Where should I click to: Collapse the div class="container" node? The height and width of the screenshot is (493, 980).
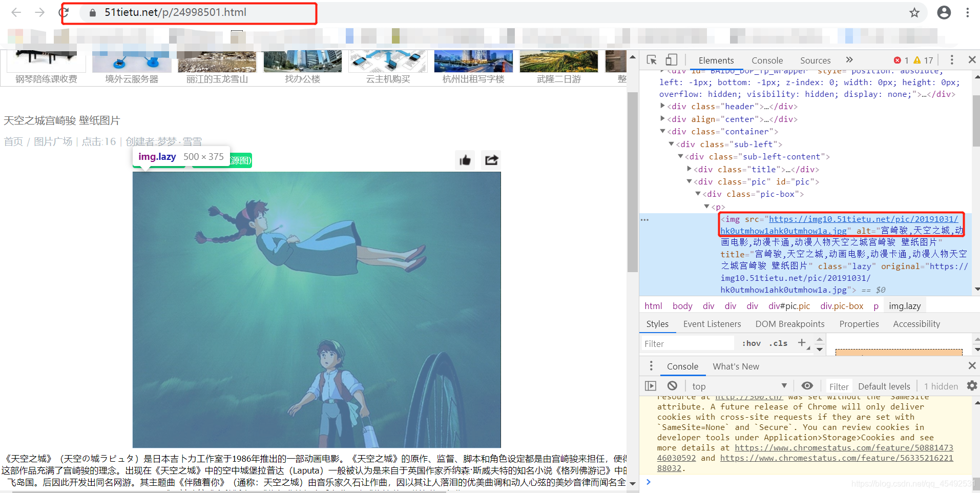click(662, 131)
